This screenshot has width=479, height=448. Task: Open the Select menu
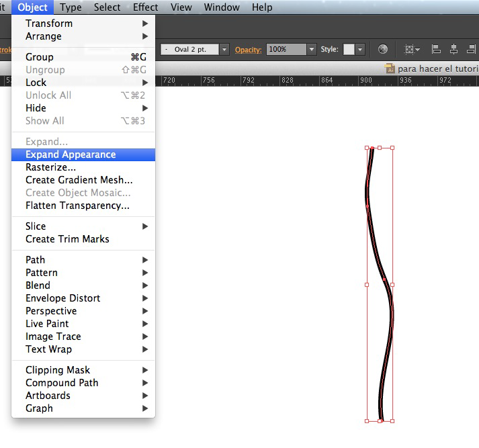pyautogui.click(x=107, y=7)
